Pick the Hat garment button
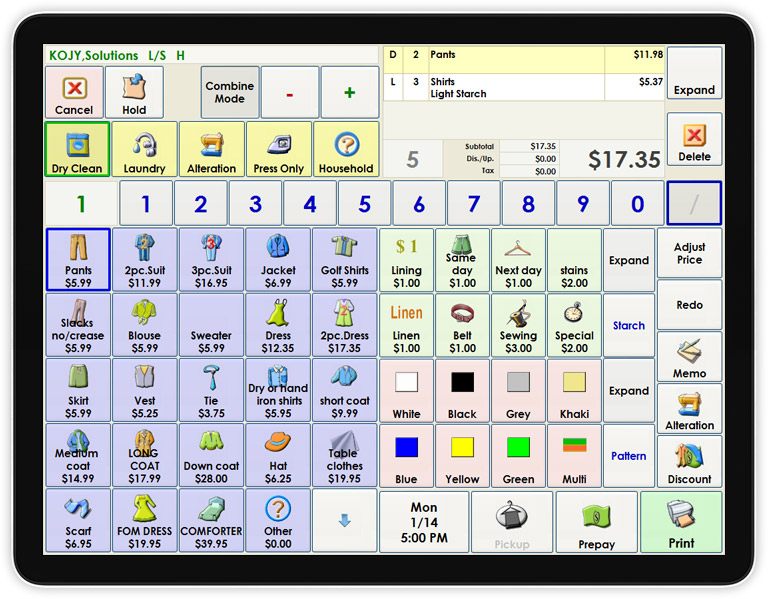 coord(278,455)
